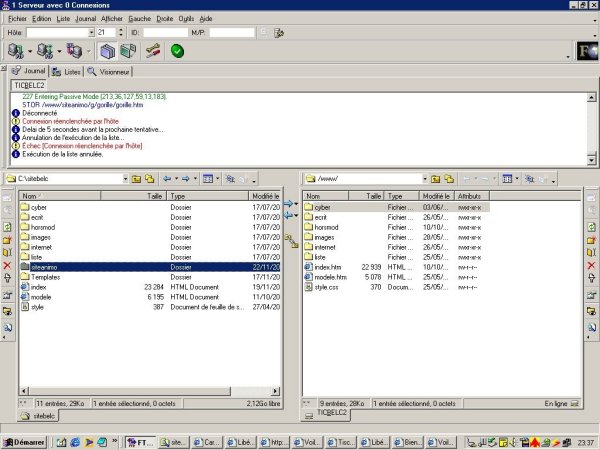
Task: Open the Afficher menu
Action: (112, 18)
